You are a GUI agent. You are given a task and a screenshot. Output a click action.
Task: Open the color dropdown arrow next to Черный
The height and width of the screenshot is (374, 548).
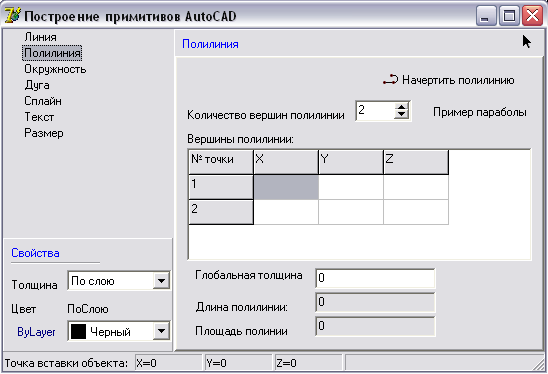coord(161,331)
